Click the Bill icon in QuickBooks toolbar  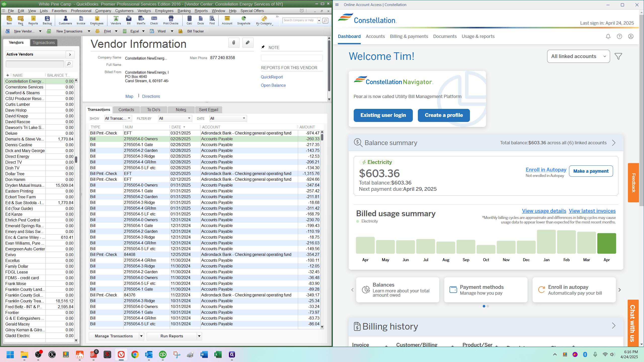pyautogui.click(x=129, y=20)
